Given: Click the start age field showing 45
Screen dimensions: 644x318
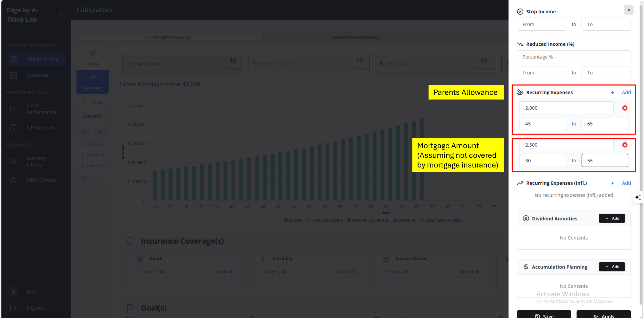Looking at the screenshot, I should (x=543, y=124).
